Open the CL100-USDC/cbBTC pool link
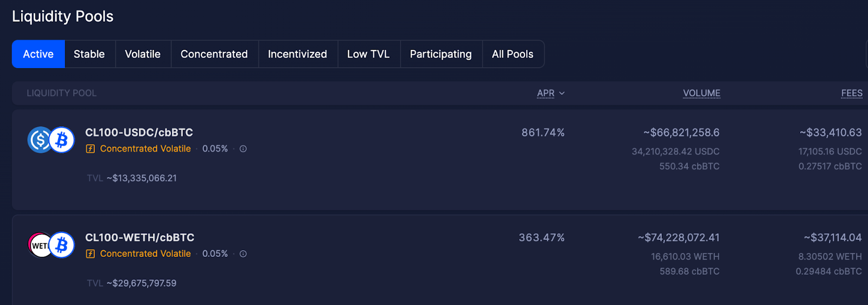Screen dimensions: 868x305 [x=139, y=133]
